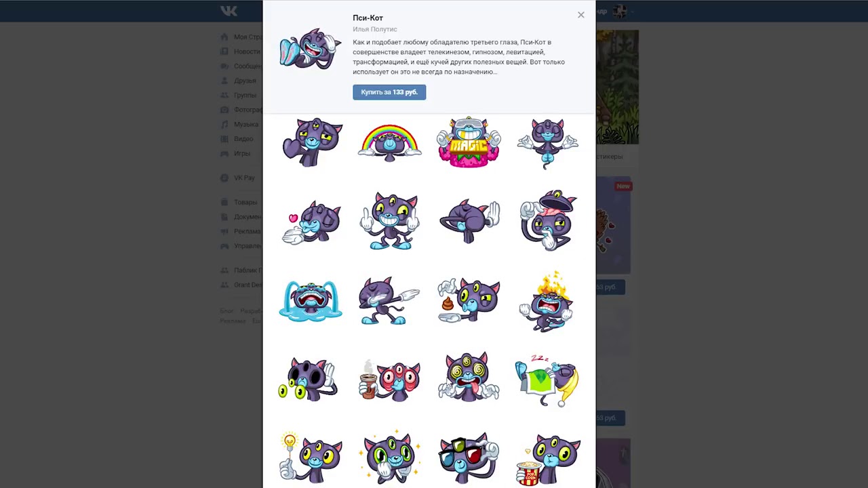Select the MAGIC strawberry cat sticker

click(x=469, y=142)
